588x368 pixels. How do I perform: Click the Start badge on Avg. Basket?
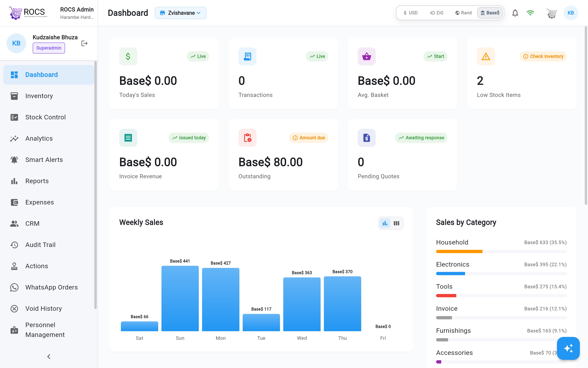click(x=435, y=56)
